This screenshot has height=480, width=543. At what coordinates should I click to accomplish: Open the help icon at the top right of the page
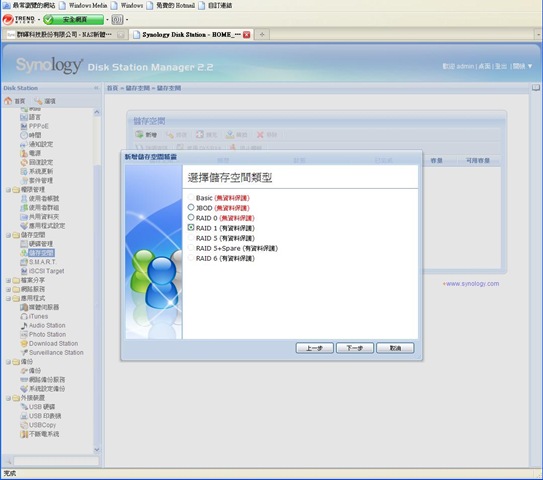[x=536, y=88]
